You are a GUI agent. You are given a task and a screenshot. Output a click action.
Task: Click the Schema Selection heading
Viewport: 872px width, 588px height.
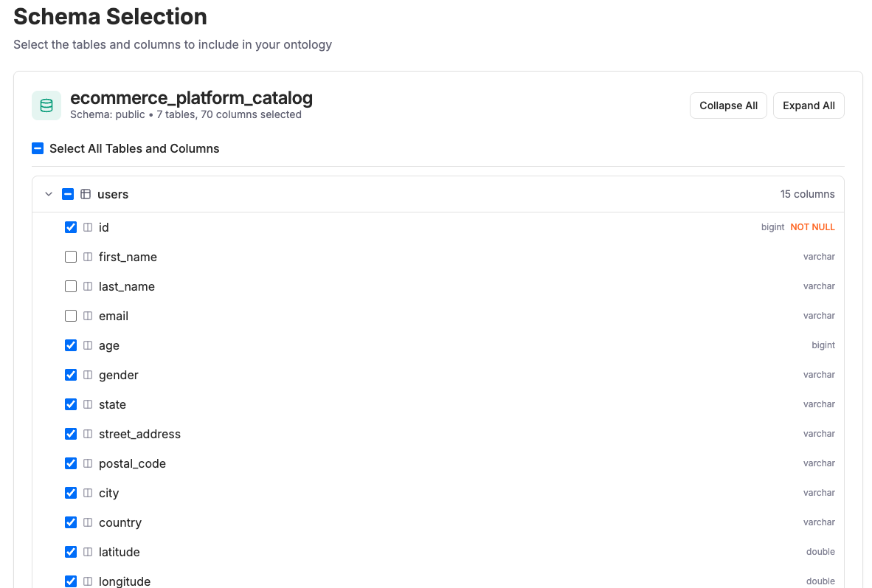[109, 16]
